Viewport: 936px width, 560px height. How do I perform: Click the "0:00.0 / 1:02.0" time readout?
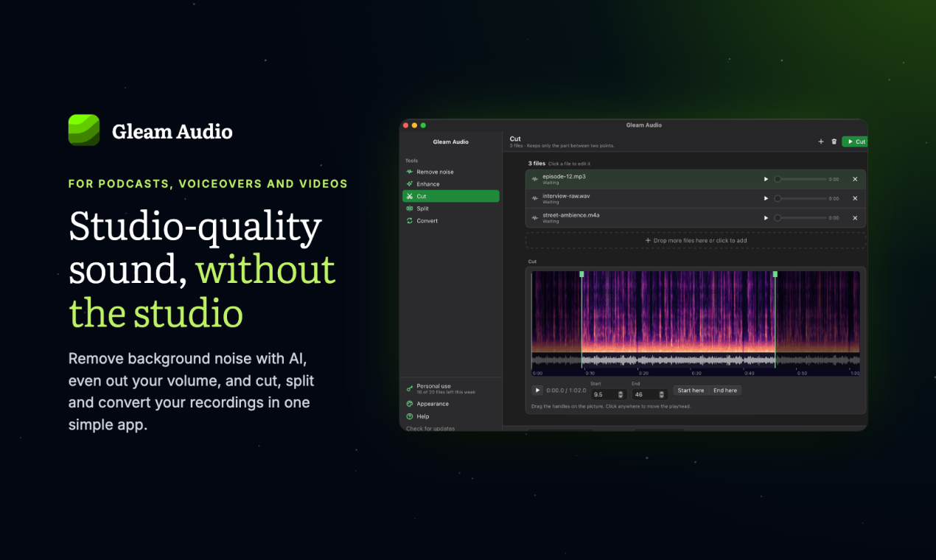(566, 391)
